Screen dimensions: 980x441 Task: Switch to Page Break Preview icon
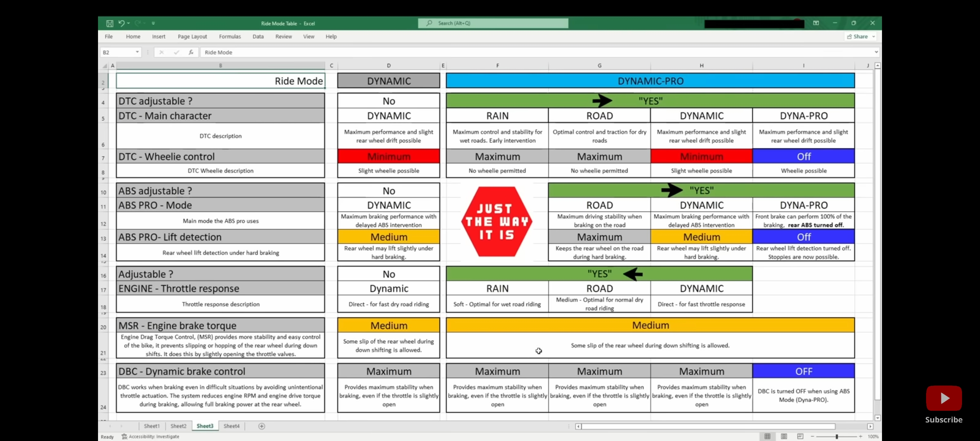point(800,436)
